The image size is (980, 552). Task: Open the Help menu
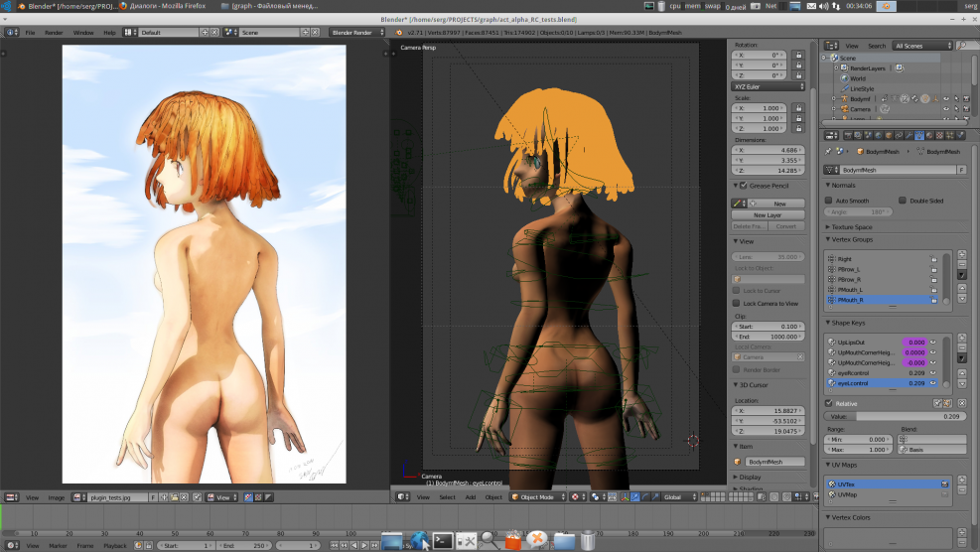109,33
